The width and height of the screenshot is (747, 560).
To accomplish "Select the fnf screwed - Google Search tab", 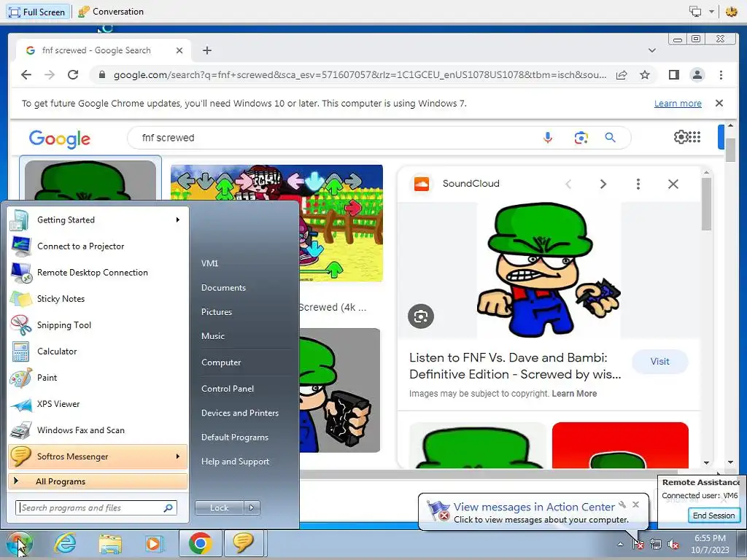I will [x=104, y=50].
